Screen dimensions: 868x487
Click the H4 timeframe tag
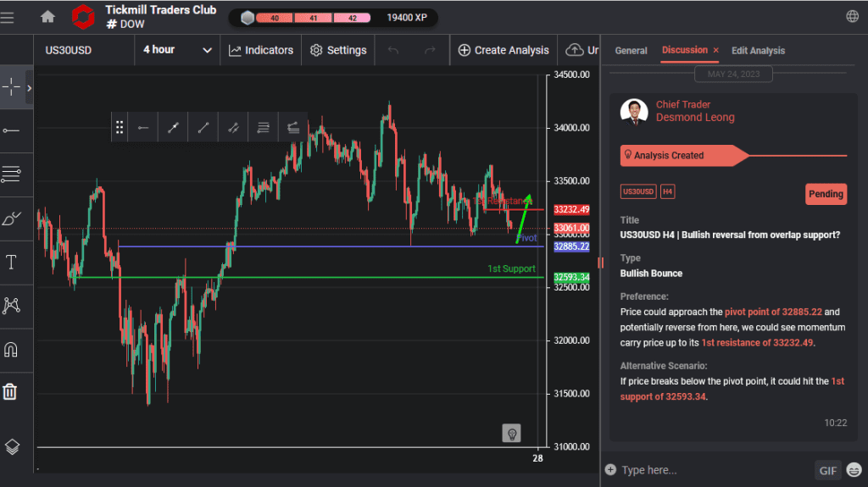[667, 191]
